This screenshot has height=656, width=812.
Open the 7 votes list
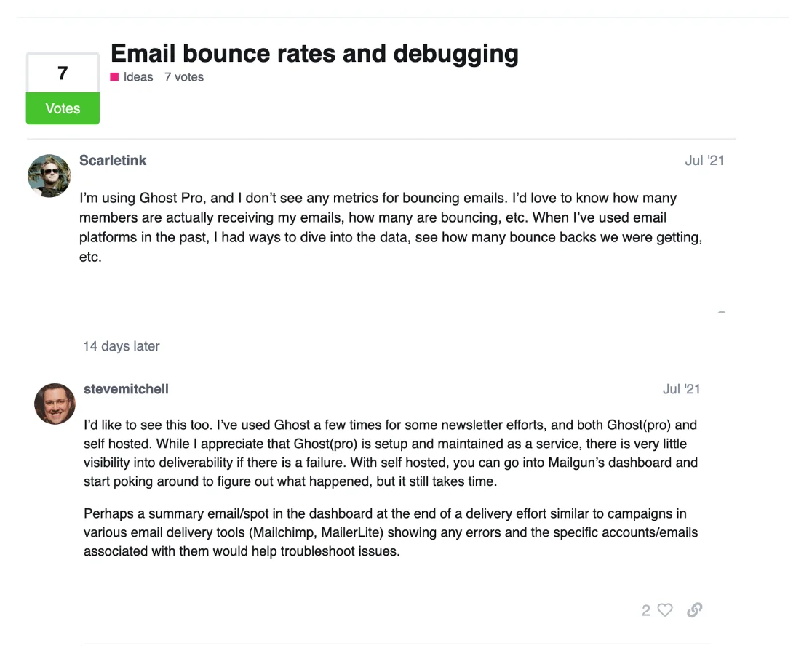pyautogui.click(x=183, y=76)
